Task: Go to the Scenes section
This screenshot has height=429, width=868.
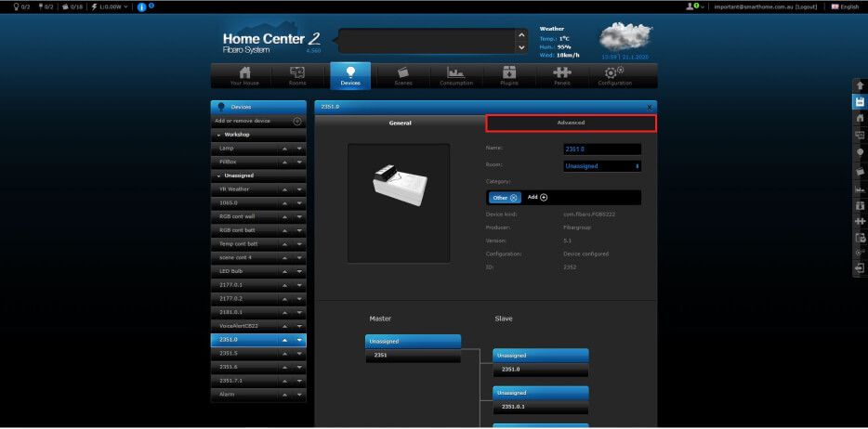Action: pos(403,76)
